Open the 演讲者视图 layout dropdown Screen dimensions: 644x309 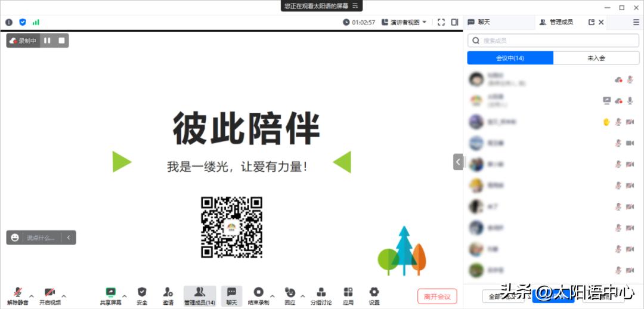[404, 22]
